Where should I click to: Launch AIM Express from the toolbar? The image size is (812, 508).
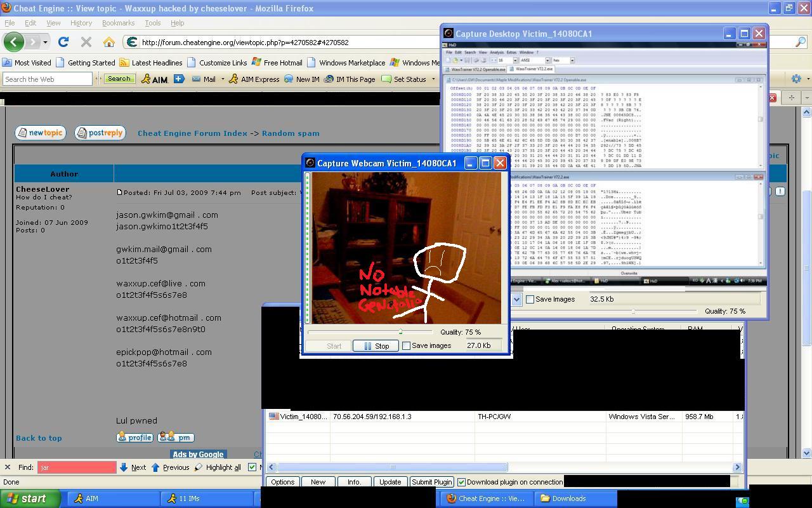pyautogui.click(x=254, y=79)
